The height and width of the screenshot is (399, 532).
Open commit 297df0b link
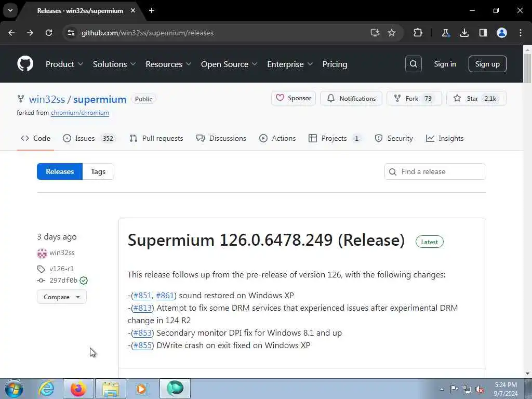coord(63,281)
